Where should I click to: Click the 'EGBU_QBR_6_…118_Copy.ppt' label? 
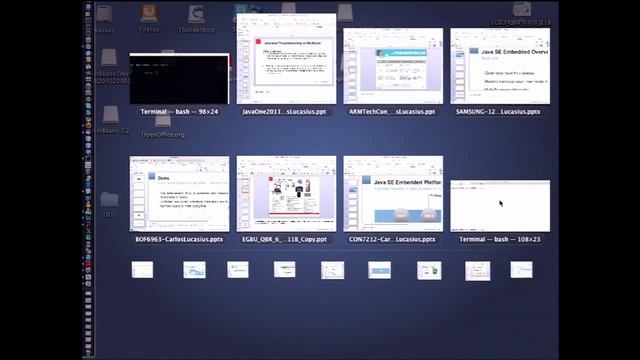coord(284,239)
